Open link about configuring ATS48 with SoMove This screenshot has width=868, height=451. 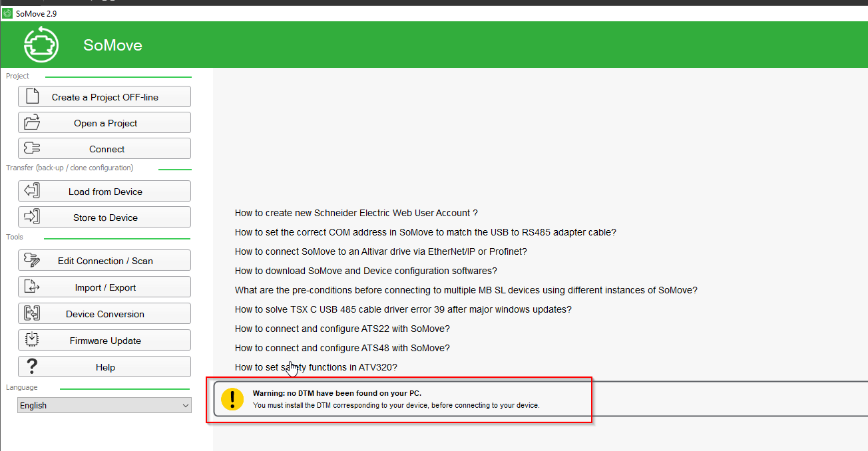click(x=342, y=348)
